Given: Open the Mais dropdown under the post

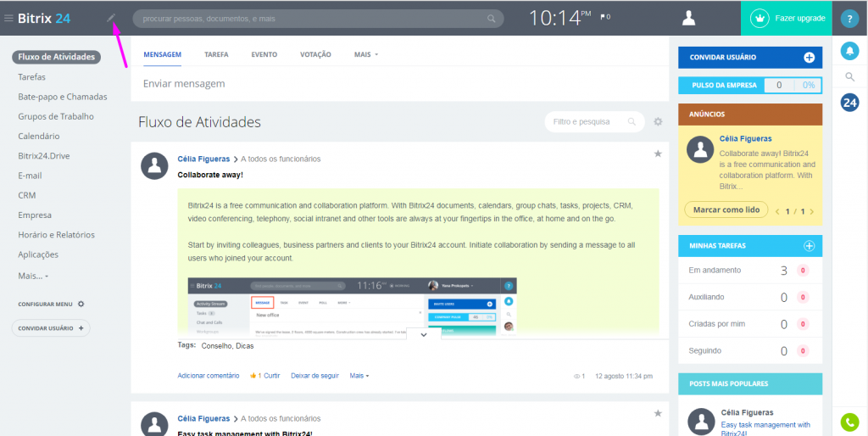Looking at the screenshot, I should [359, 376].
